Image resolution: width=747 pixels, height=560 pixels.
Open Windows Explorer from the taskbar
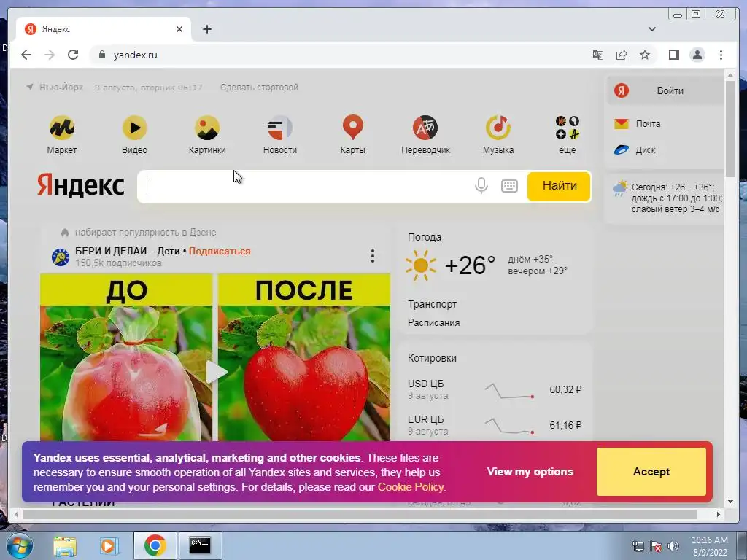pyautogui.click(x=65, y=546)
